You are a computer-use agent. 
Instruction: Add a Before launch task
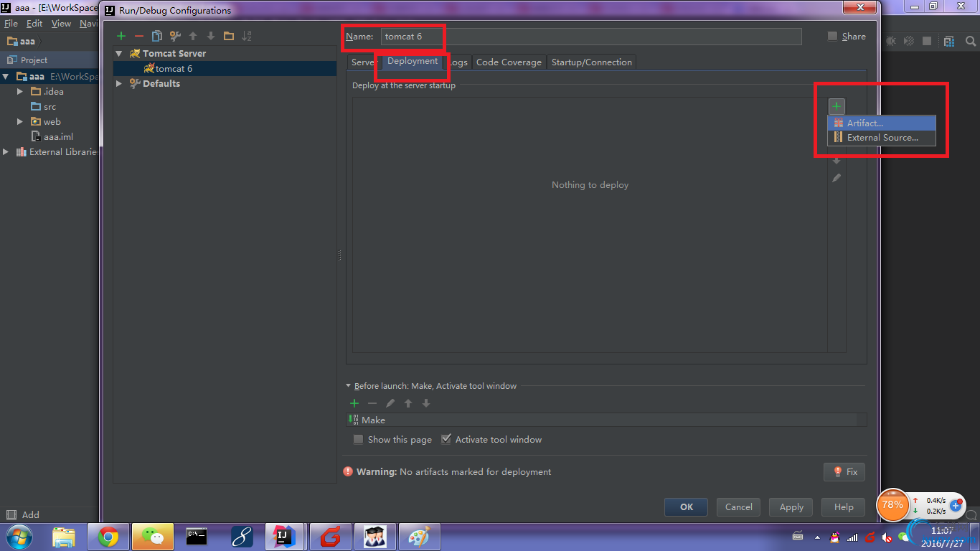coord(354,403)
